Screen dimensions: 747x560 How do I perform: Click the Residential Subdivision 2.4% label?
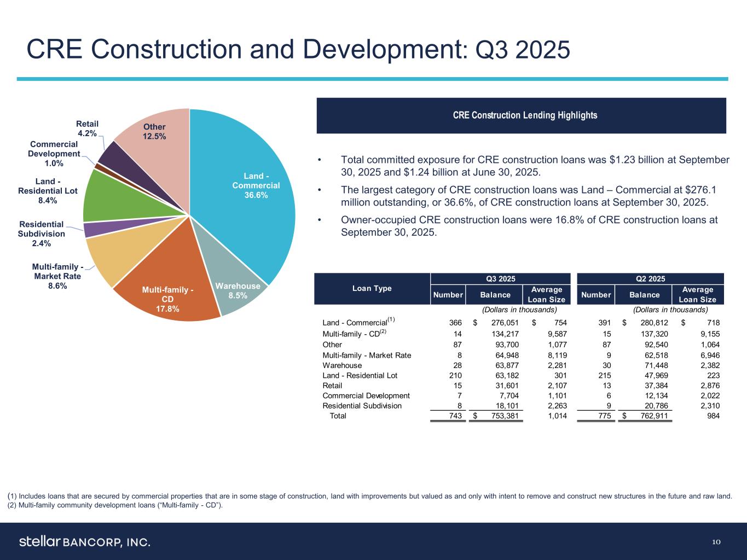pyautogui.click(x=42, y=234)
